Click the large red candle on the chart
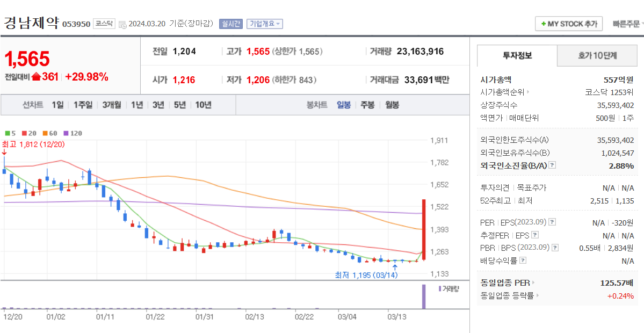Screen dimensions: 644x333 424,229
